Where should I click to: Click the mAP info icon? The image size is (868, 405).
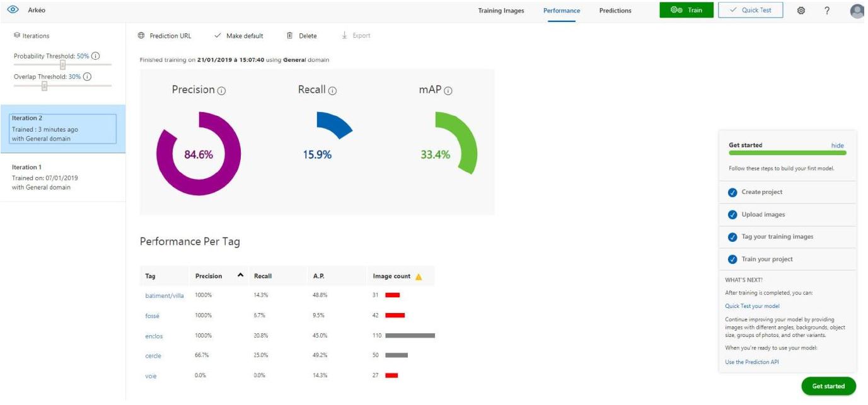pos(448,91)
